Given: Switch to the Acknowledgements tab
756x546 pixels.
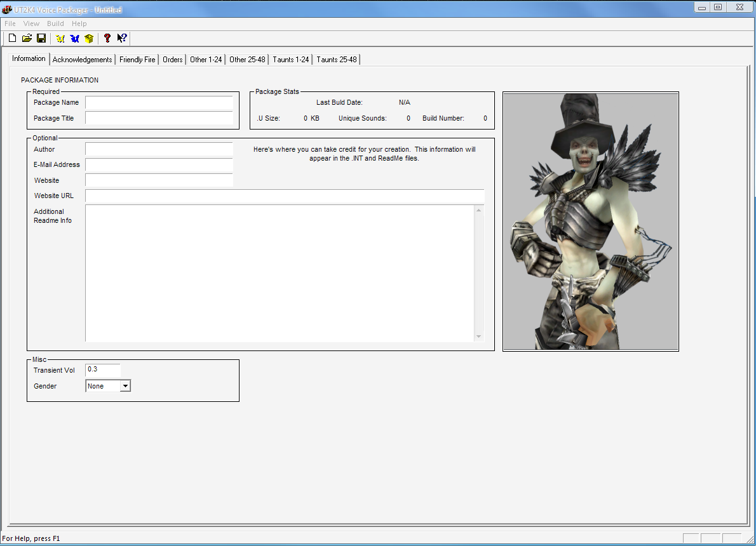Looking at the screenshot, I should click(82, 60).
